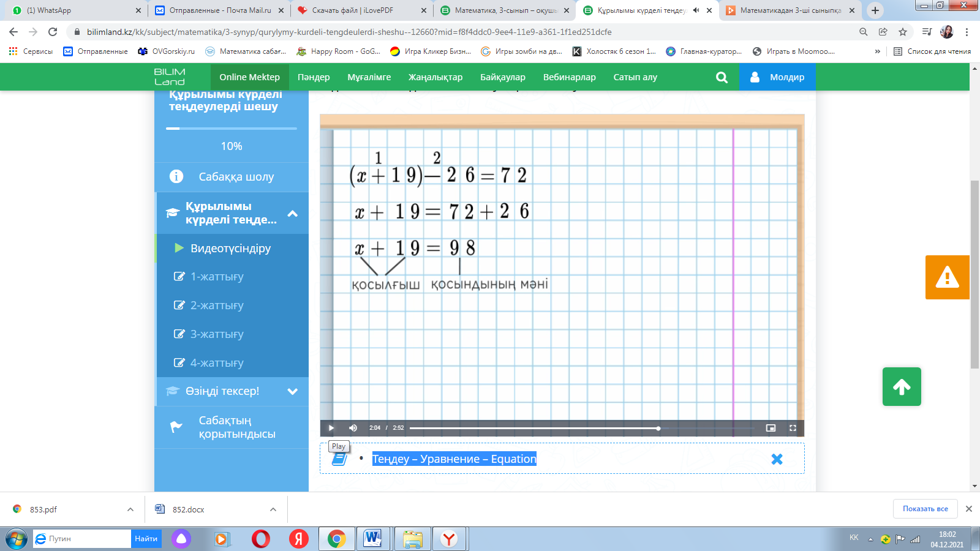Click the browser back arrow
This screenshot has height=551, width=980.
(13, 32)
